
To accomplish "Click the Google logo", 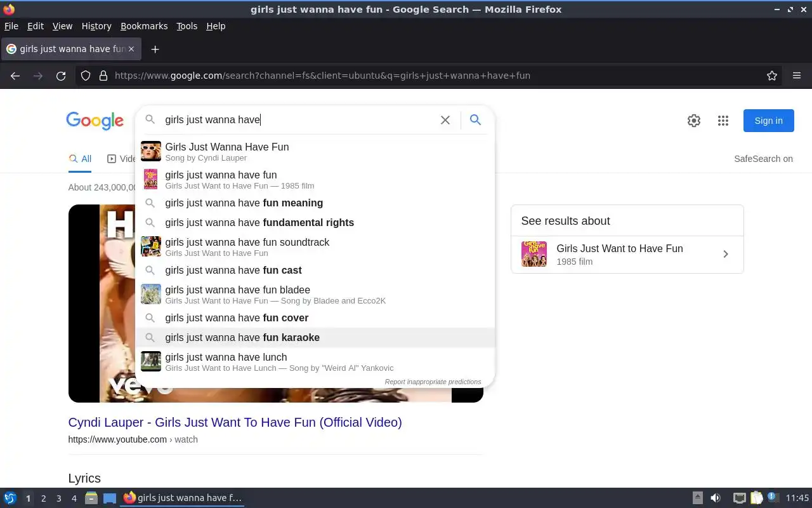I will [95, 121].
